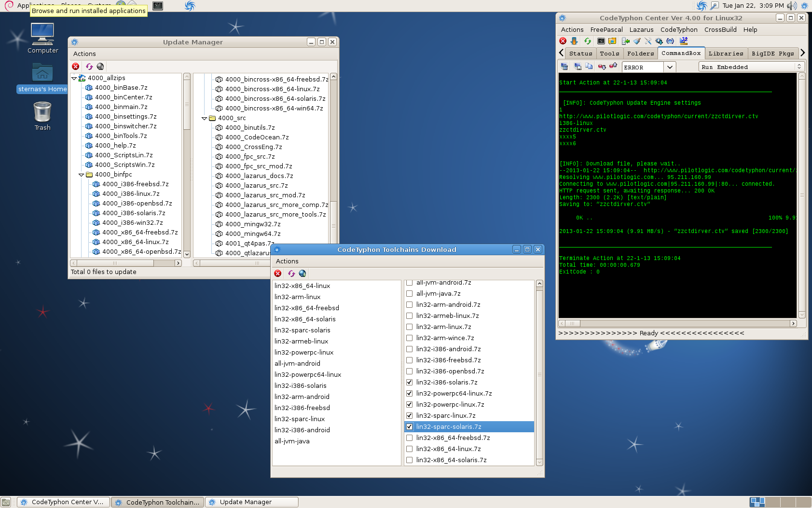Click the gray globe icon in Update Manager
812x508 pixels.
point(100,67)
